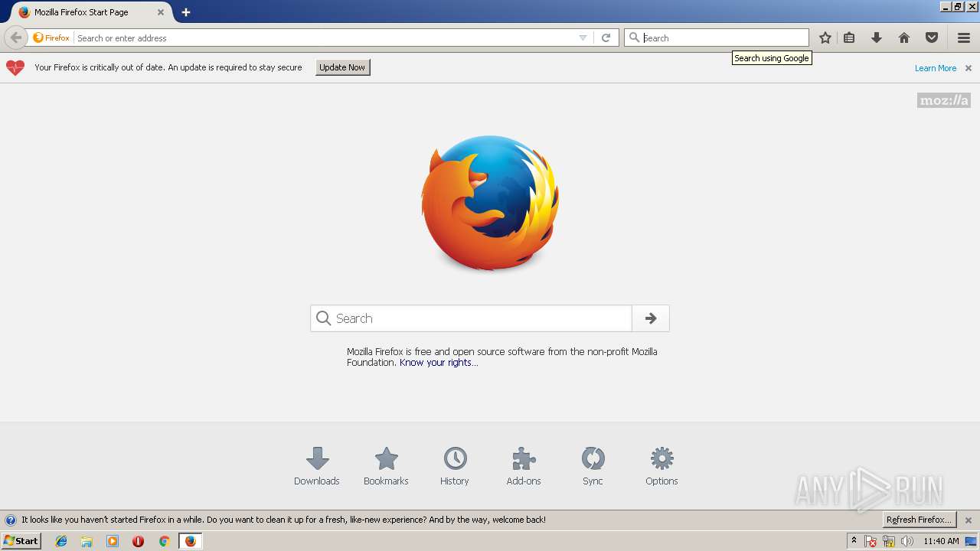Screen dimensions: 980x551
Task: Reload the current page
Action: [606, 37]
